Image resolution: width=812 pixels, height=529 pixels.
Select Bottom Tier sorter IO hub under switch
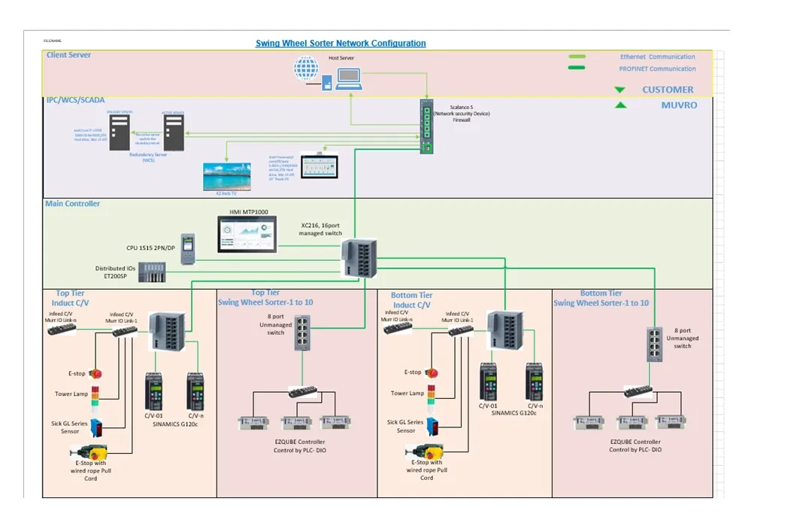tap(638, 391)
